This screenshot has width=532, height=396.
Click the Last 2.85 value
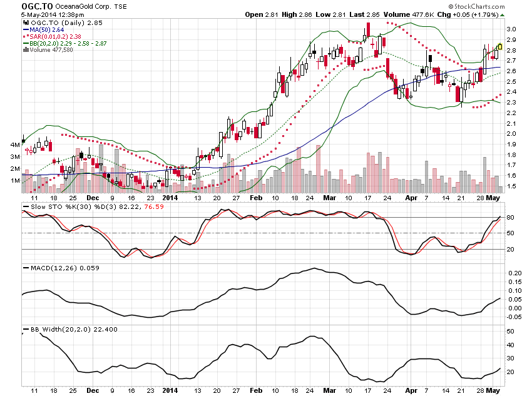364,14
